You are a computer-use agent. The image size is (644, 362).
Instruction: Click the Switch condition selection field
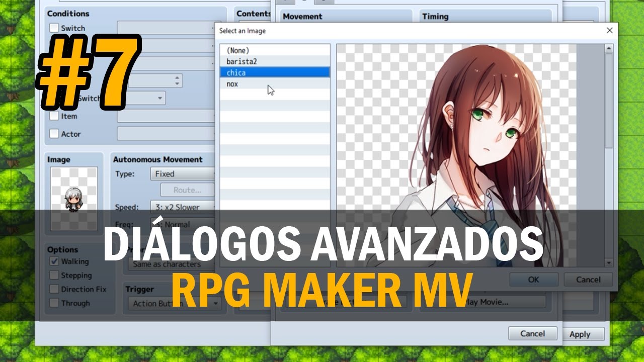coord(167,28)
